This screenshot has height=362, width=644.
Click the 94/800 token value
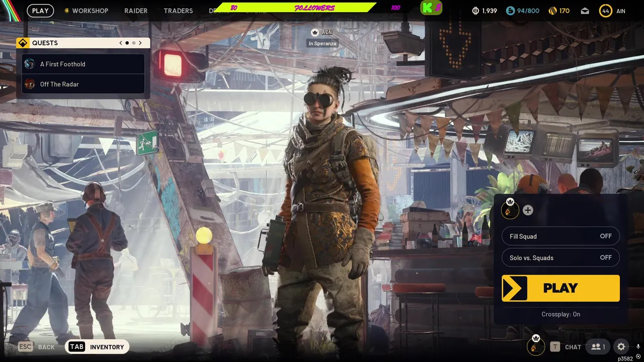[529, 11]
